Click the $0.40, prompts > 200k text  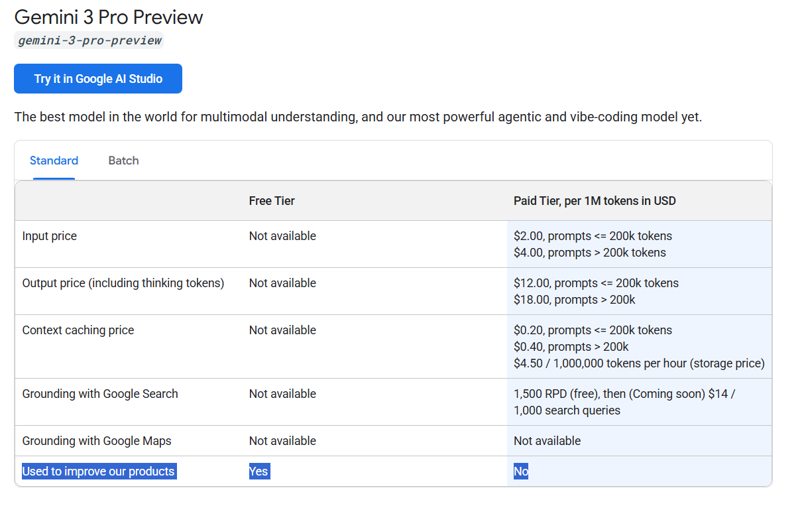[x=571, y=347]
